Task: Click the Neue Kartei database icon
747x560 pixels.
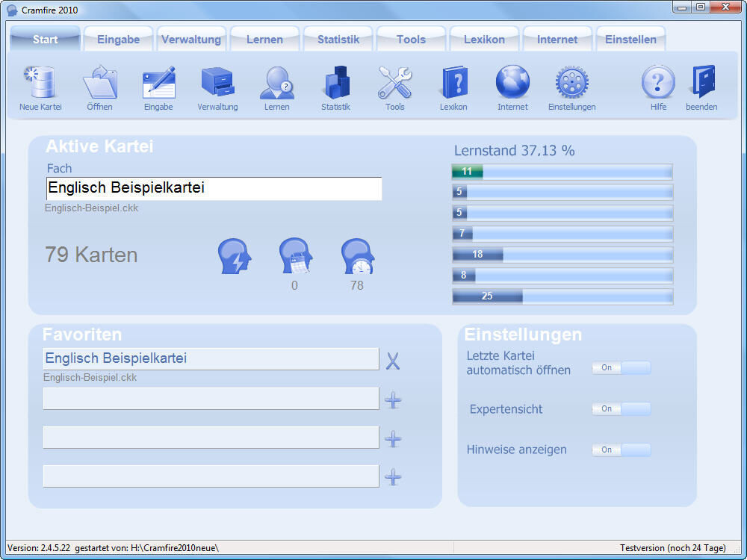Action: (40, 82)
